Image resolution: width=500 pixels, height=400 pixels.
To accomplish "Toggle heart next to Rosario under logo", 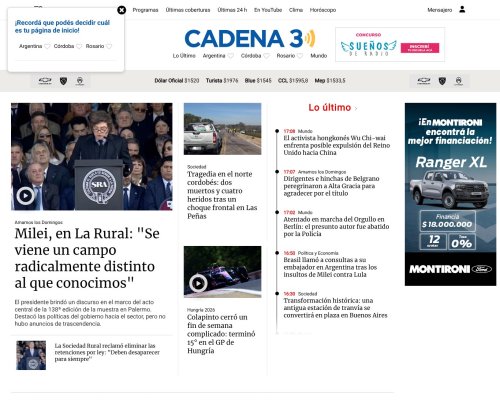I will point(300,56).
